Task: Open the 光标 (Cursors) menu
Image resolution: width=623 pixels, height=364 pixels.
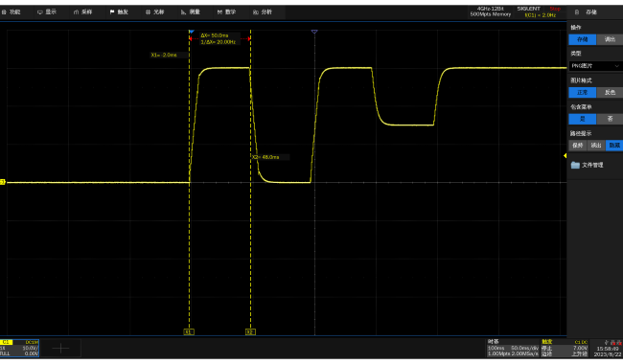Action: coord(154,12)
